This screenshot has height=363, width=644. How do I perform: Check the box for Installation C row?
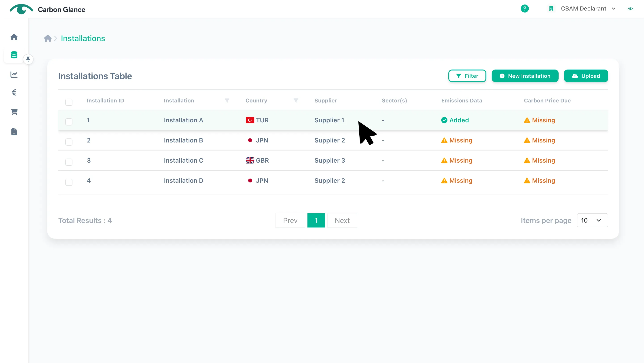(69, 162)
